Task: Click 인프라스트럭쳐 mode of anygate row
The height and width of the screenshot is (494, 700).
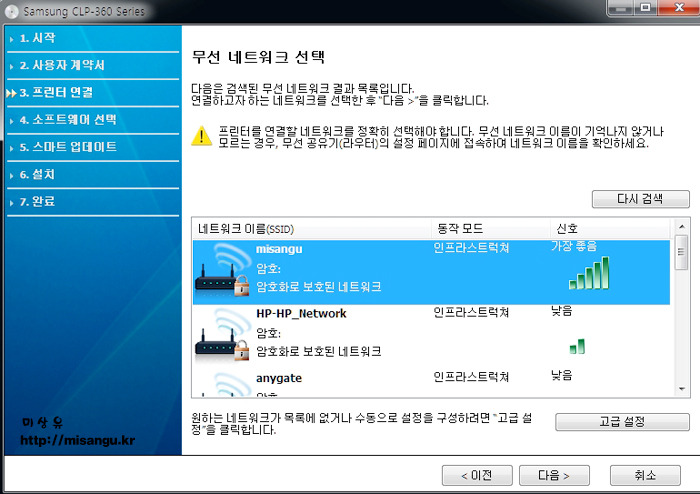Action: point(471,377)
